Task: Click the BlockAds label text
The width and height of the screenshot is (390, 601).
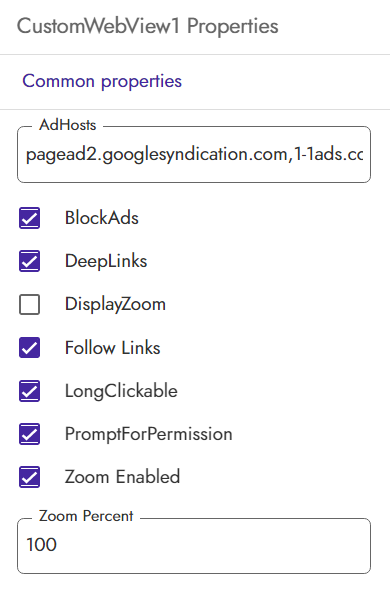Action: click(102, 218)
